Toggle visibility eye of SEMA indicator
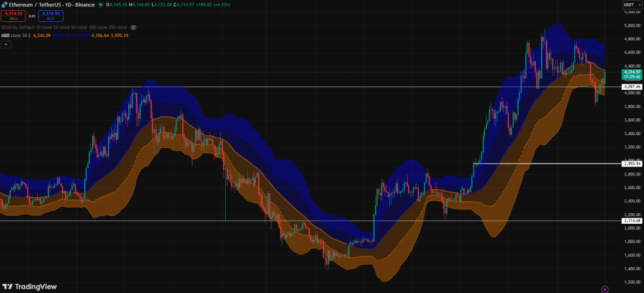The image size is (644, 293). click(133, 28)
